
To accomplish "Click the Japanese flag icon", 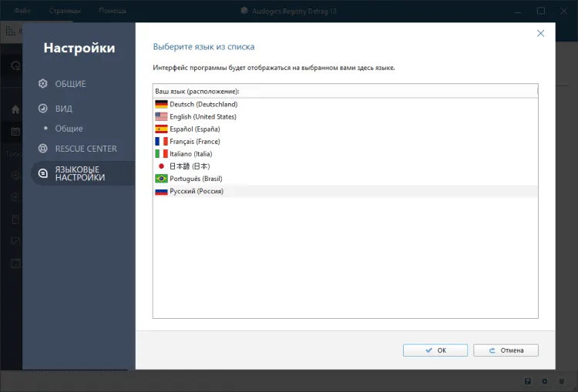I will tap(161, 166).
